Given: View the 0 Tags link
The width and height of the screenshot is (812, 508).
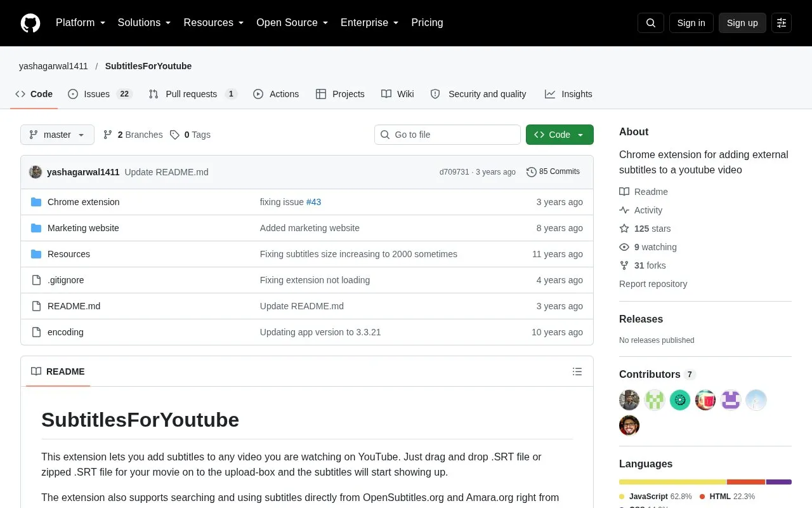Looking at the screenshot, I should tap(190, 135).
